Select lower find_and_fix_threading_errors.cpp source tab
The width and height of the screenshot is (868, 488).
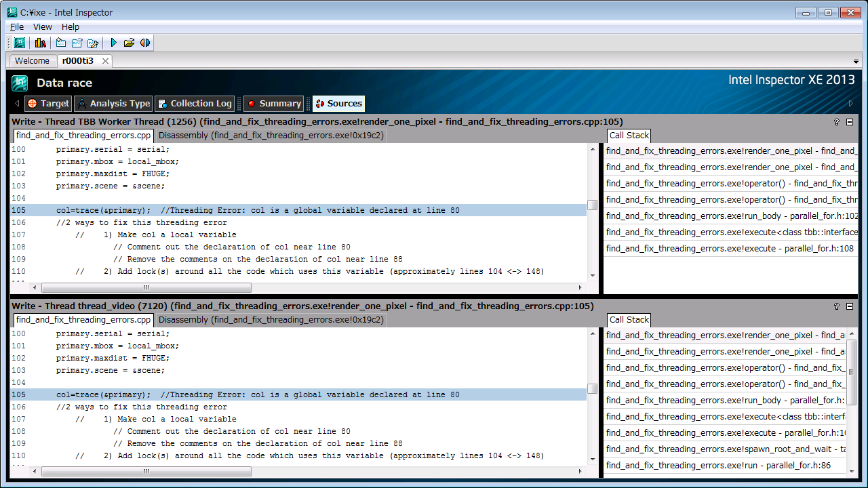coord(83,320)
